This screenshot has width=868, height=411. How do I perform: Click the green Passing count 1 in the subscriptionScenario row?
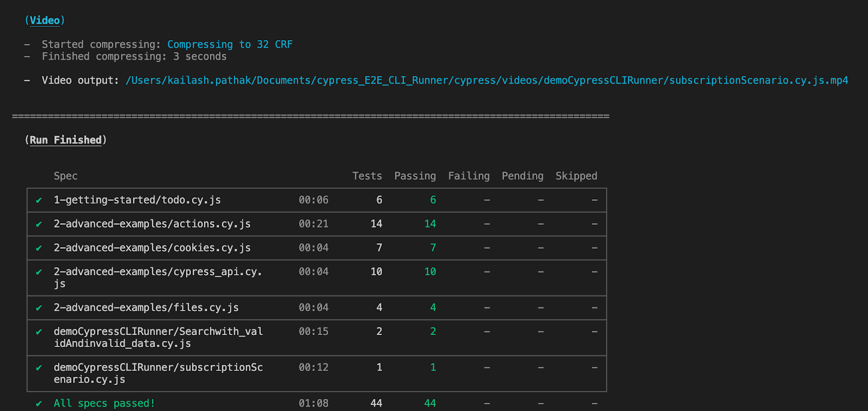(x=433, y=367)
